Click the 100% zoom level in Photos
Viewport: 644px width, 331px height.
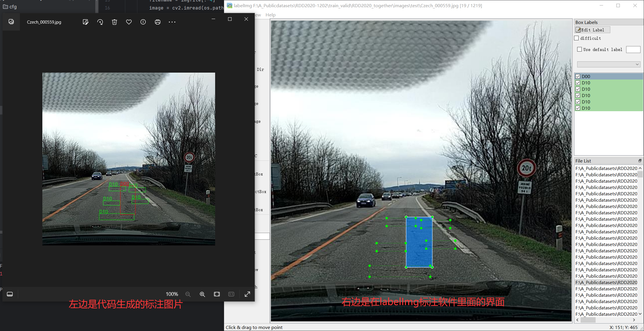coord(172,294)
